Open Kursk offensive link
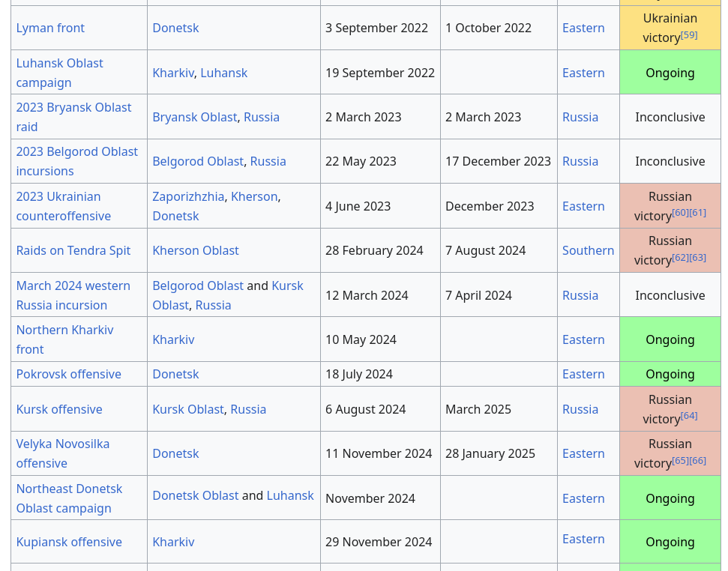This screenshot has width=728, height=571. click(x=59, y=409)
